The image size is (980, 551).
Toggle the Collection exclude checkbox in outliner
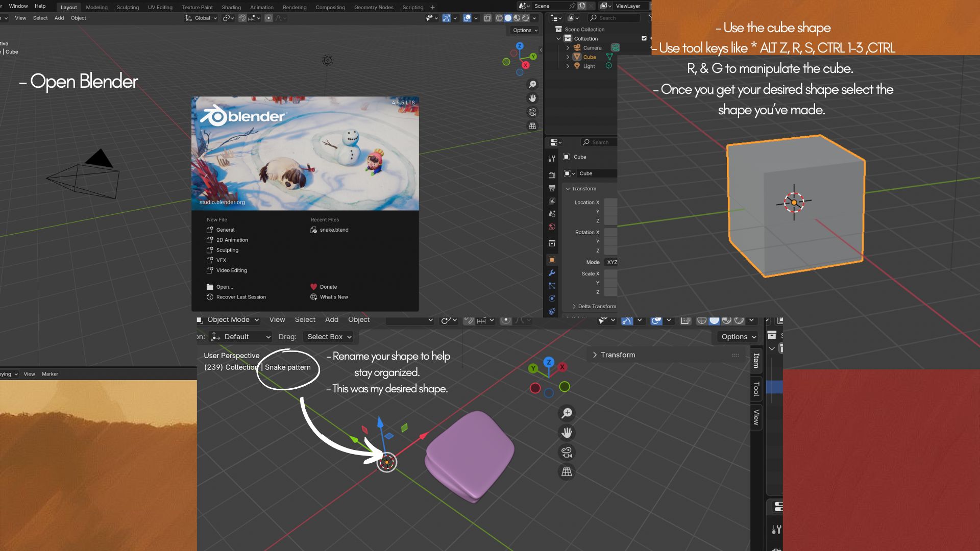point(644,38)
